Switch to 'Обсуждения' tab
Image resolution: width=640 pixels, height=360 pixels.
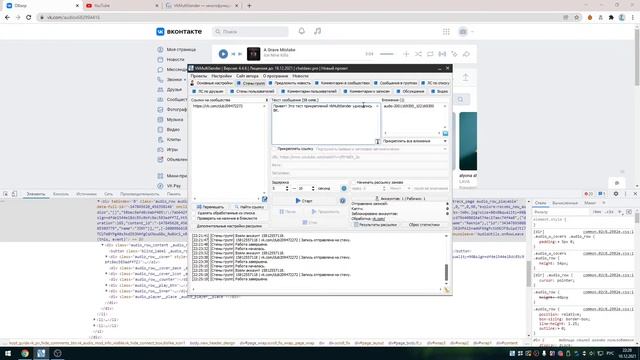tap(410, 91)
